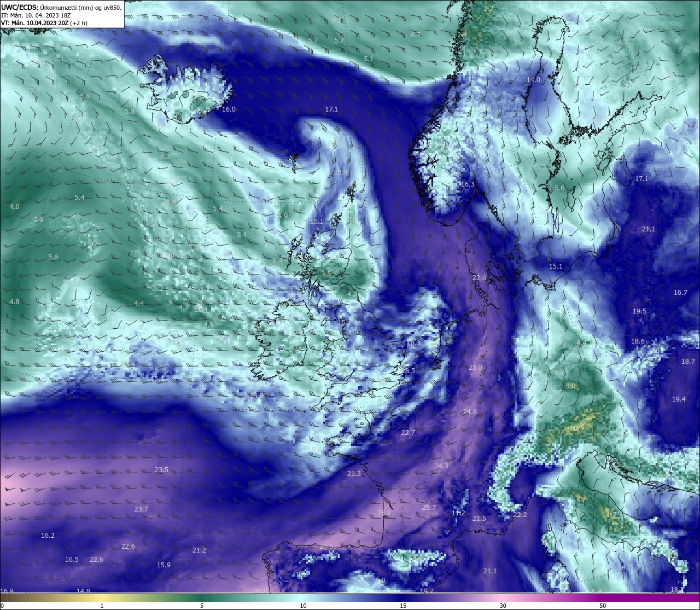
Task: Click the 16.5 map value
Action: [x=72, y=560]
